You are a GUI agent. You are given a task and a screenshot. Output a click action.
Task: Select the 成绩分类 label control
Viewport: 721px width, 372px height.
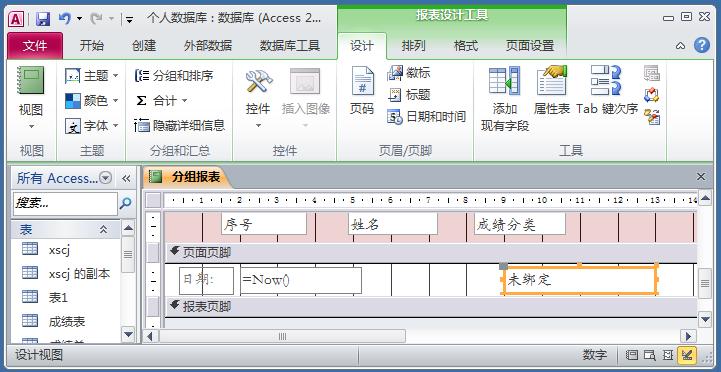click(x=520, y=224)
